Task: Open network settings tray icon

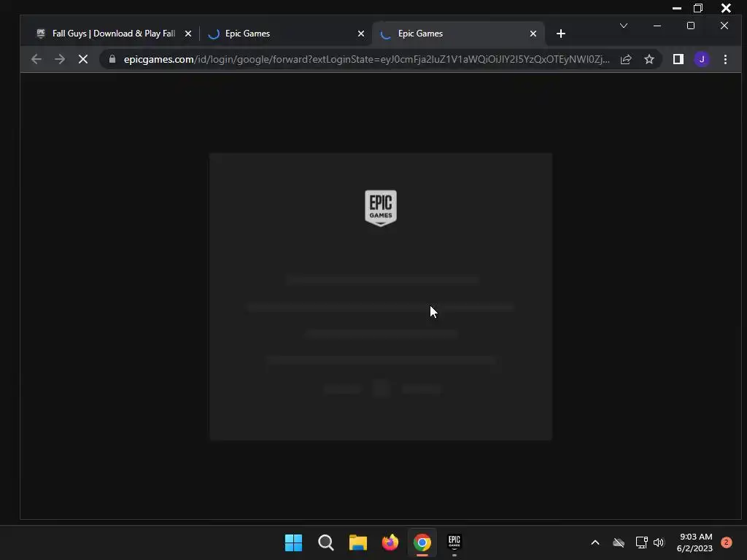Action: (x=641, y=542)
